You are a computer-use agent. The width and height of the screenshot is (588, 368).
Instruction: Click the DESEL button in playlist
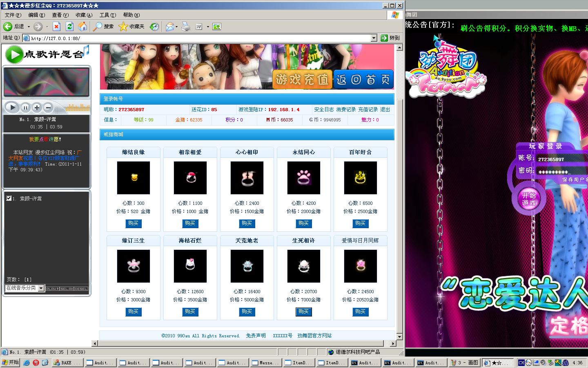click(81, 289)
